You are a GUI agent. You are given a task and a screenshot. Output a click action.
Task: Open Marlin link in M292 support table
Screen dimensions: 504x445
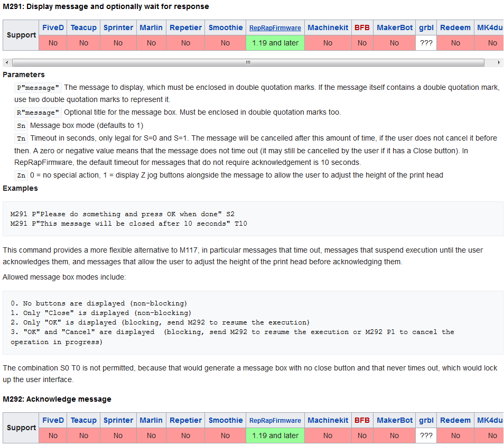point(151,420)
